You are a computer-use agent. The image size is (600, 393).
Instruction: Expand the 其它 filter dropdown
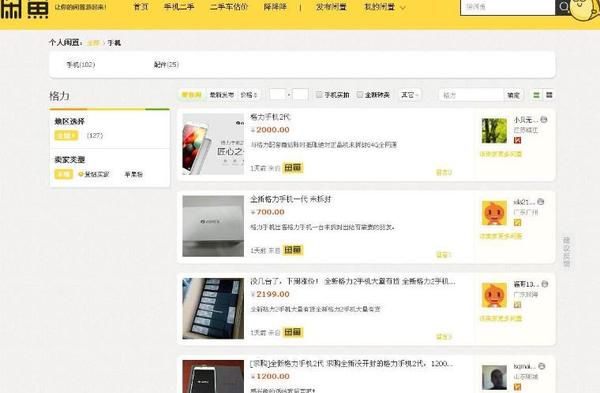410,95
